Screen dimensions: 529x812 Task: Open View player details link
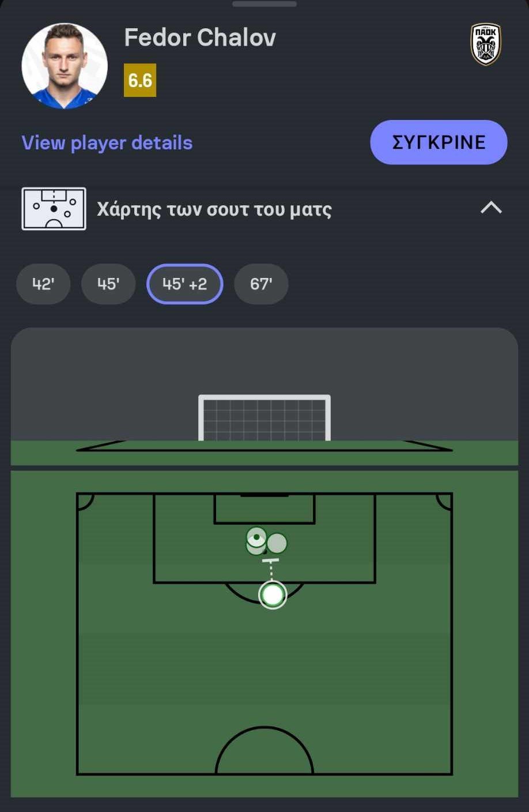107,143
